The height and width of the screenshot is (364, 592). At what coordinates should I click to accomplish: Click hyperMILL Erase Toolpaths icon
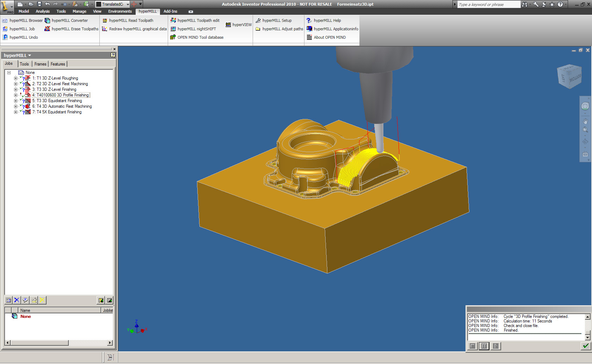[47, 29]
